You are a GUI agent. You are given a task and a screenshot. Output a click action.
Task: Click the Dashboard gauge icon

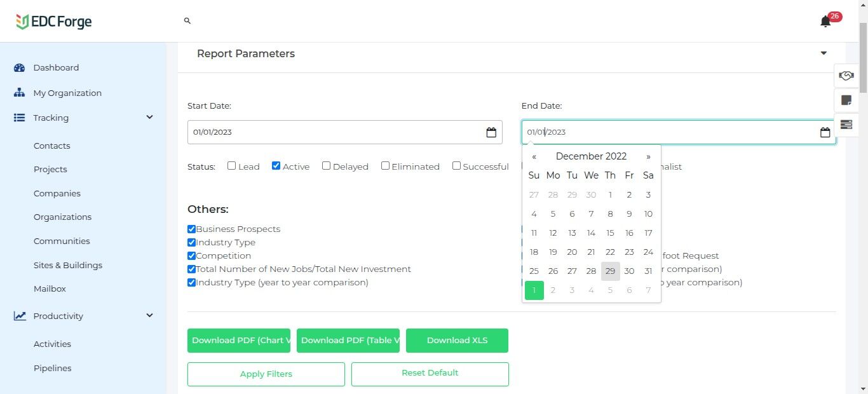[19, 68]
